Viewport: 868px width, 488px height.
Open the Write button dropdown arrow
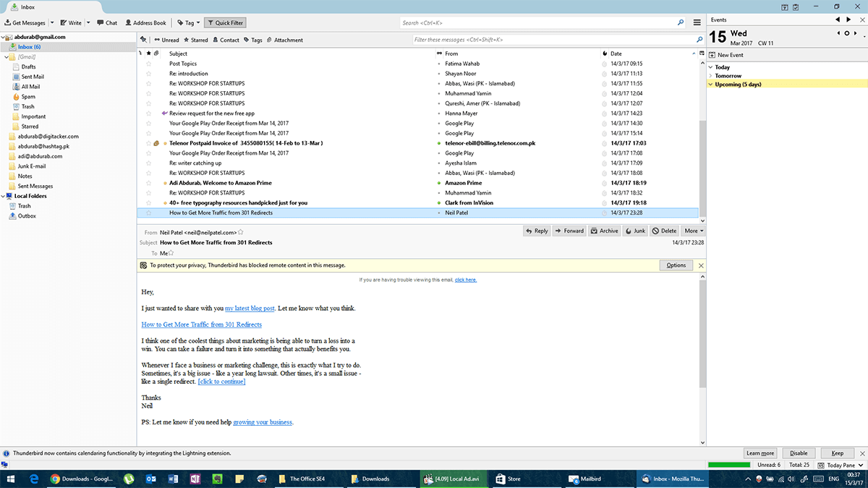point(88,22)
